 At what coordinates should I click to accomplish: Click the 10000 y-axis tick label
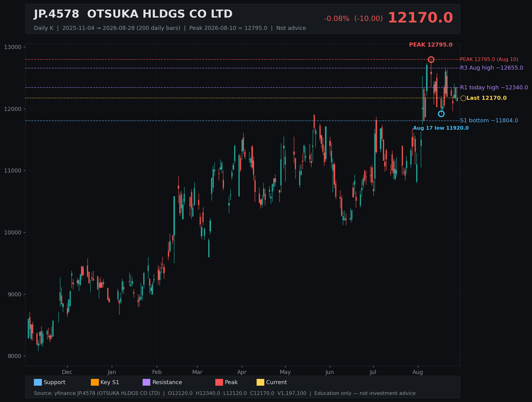(13, 233)
